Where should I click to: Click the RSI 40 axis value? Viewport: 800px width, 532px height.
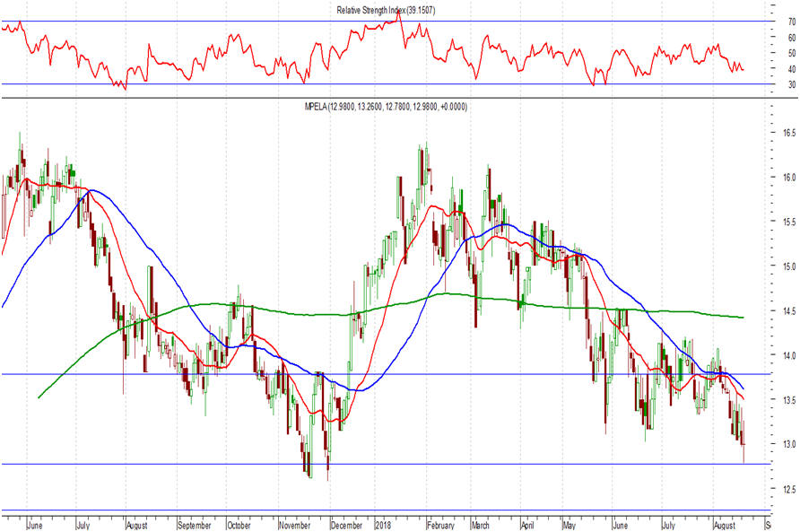point(792,69)
